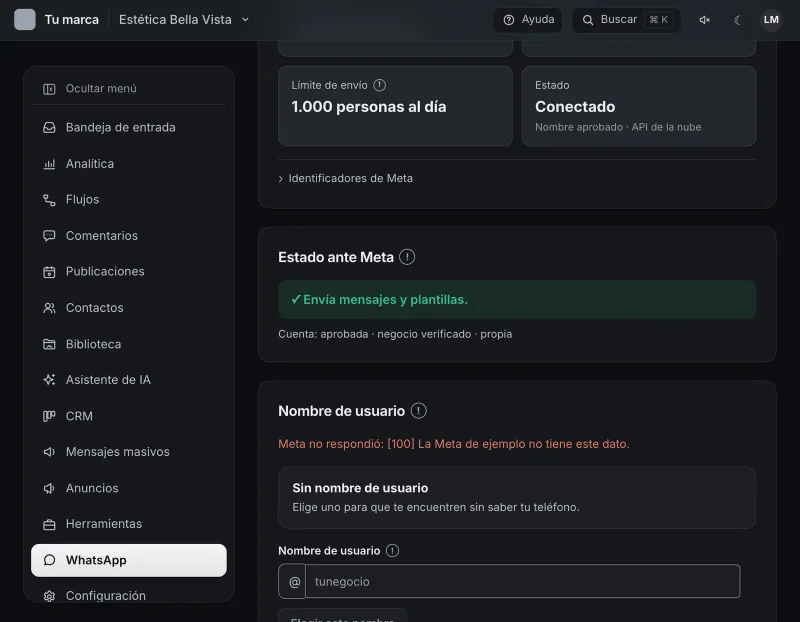800x622 pixels.
Task: Open the Analítica section
Action: click(x=129, y=164)
